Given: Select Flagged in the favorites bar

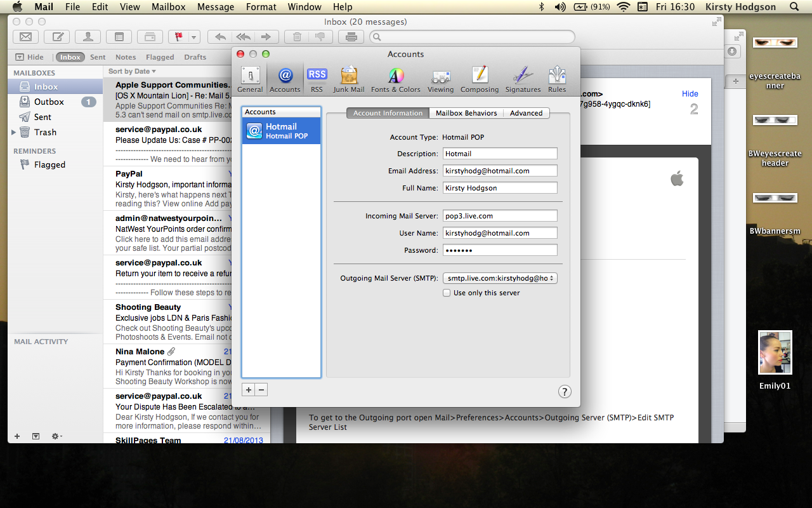Looking at the screenshot, I should 160,57.
